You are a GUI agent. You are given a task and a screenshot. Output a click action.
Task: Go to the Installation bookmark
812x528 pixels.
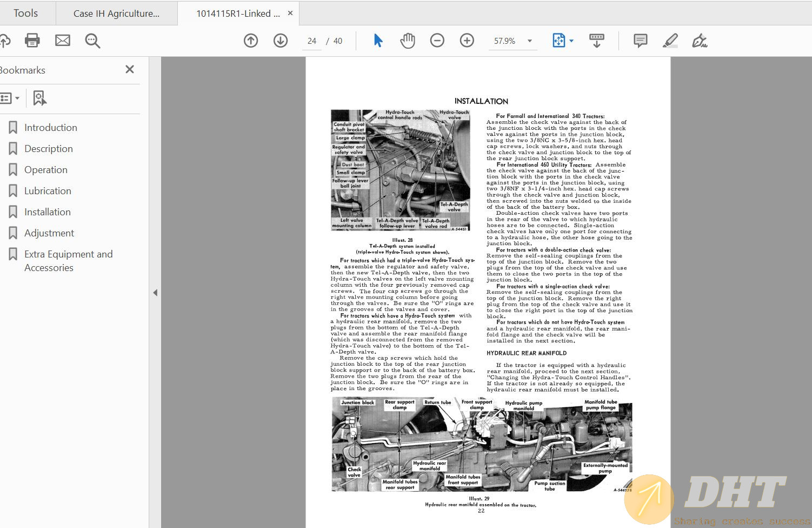click(x=48, y=212)
